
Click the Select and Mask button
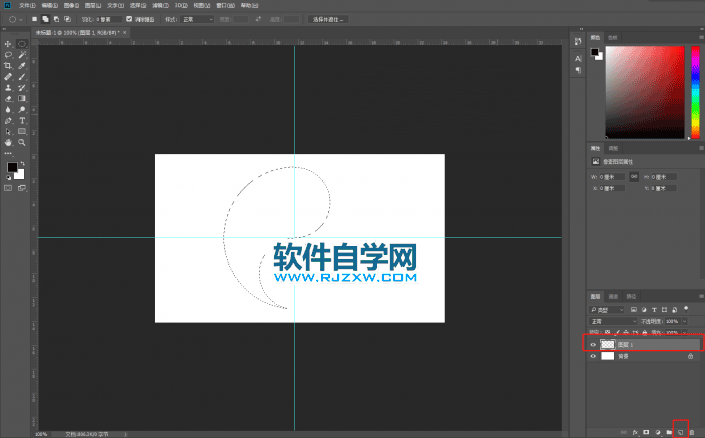coord(328,19)
